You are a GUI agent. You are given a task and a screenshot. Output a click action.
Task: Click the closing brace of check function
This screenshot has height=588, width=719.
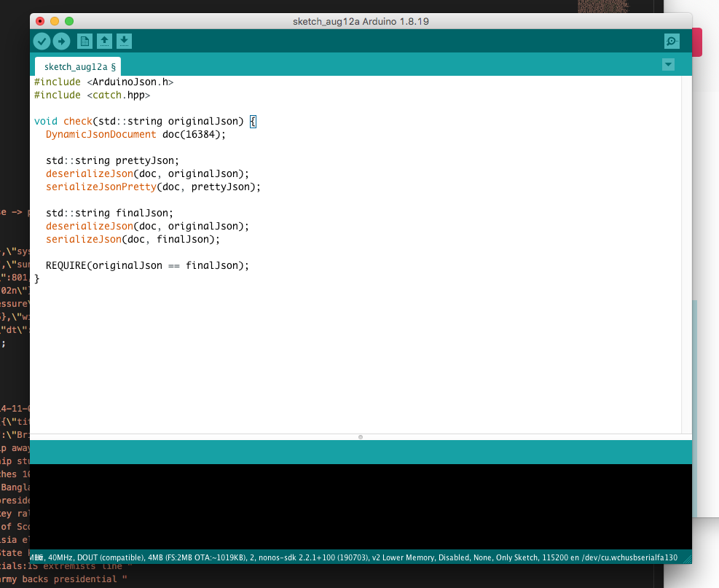pos(36,278)
